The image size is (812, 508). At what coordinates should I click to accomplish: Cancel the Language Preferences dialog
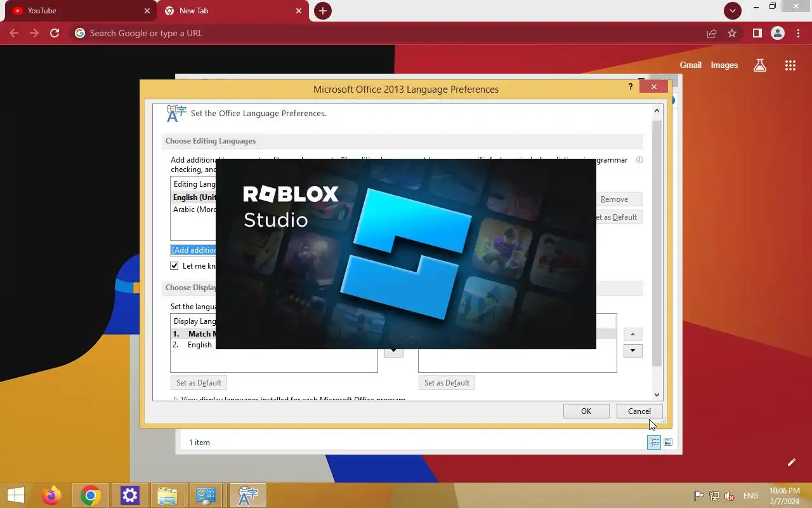639,411
